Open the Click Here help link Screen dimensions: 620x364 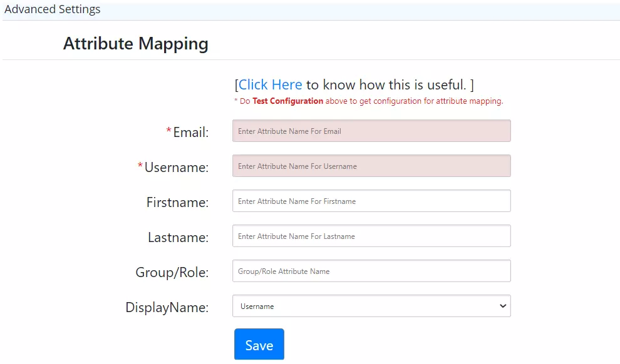pos(270,84)
